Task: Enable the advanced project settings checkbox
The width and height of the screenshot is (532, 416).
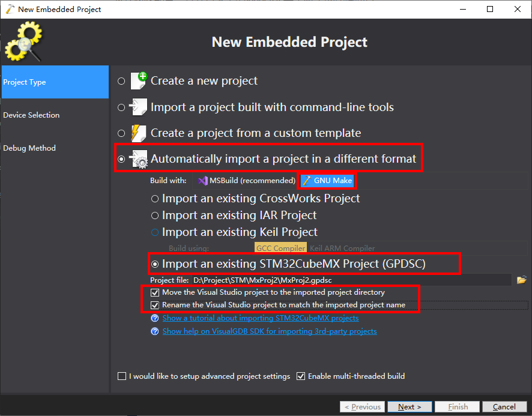Action: (x=122, y=376)
